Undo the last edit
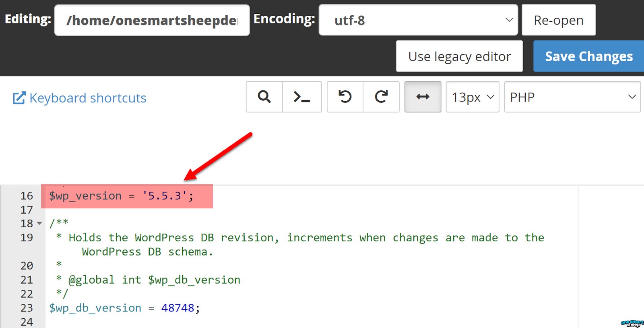 click(345, 97)
